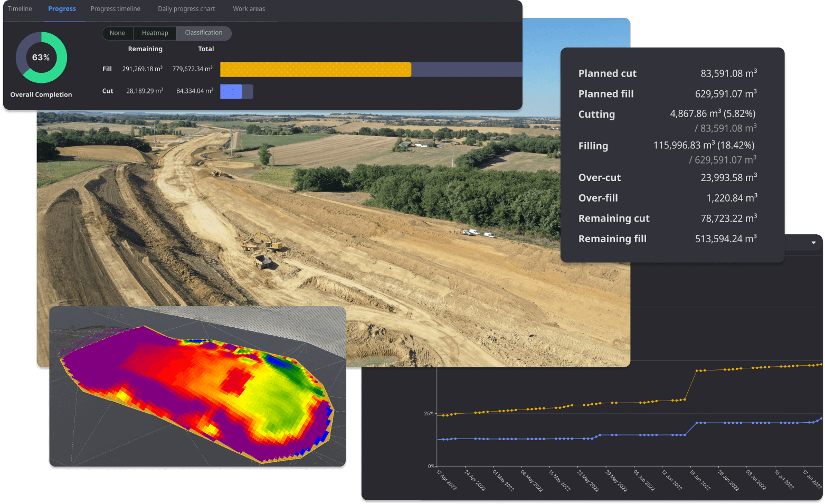Click the 01 May 2022 axis date

tap(504, 480)
